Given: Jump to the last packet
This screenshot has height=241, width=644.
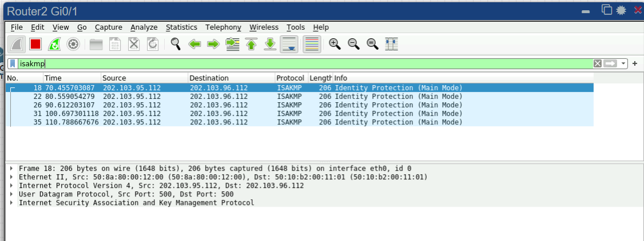Looking at the screenshot, I should (270, 44).
